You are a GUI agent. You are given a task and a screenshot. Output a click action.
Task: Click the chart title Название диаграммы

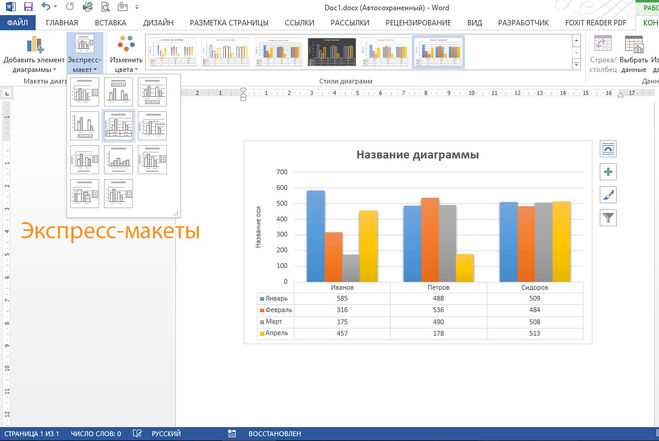click(417, 155)
